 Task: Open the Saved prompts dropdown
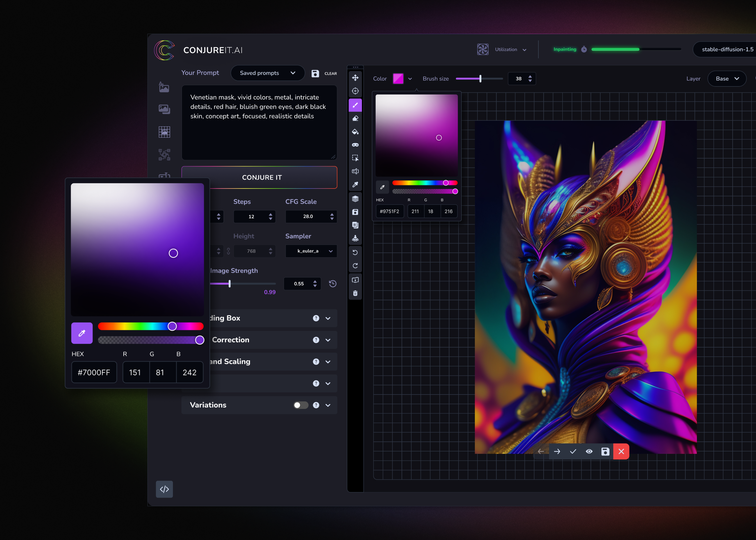click(x=267, y=73)
